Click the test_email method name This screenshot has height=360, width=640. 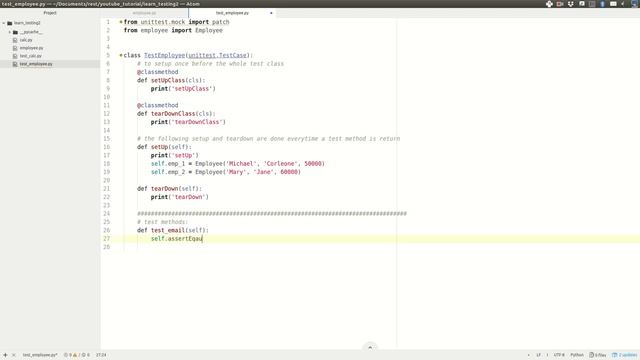[x=168, y=230]
